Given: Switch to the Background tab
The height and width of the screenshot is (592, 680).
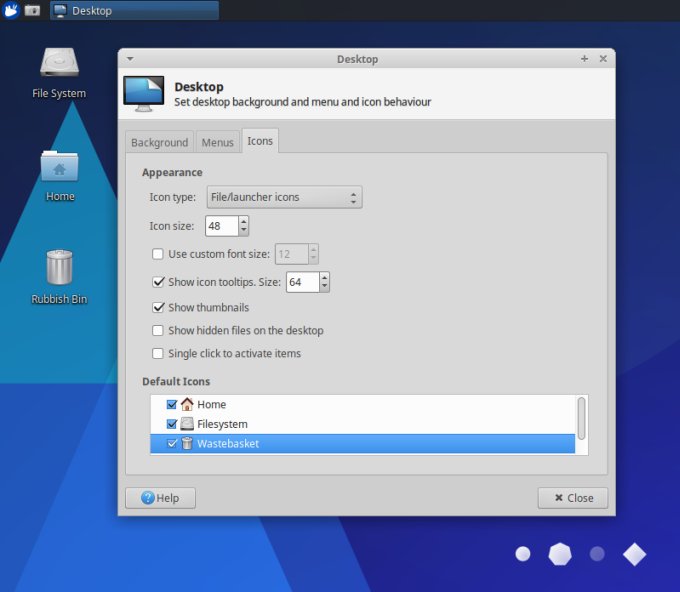Looking at the screenshot, I should click(159, 143).
